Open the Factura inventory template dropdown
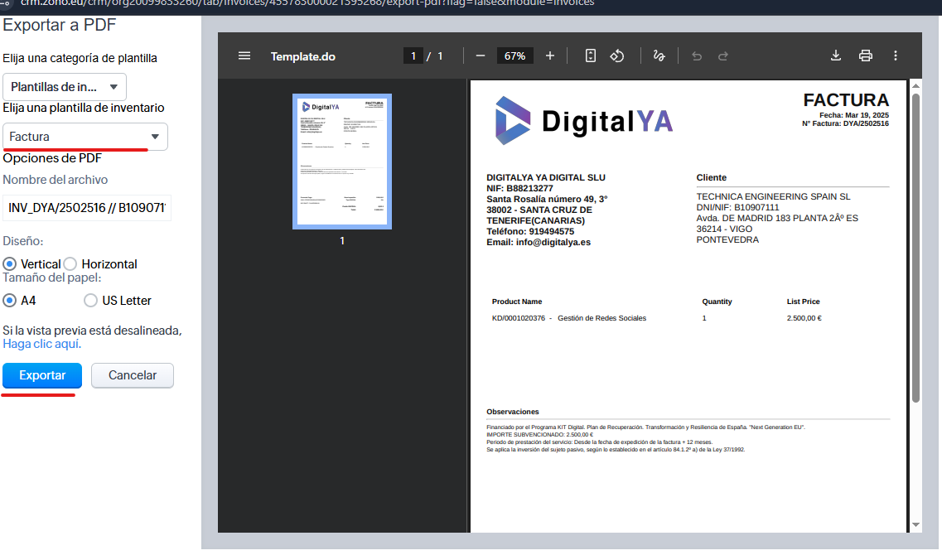942x560 pixels. (x=85, y=137)
